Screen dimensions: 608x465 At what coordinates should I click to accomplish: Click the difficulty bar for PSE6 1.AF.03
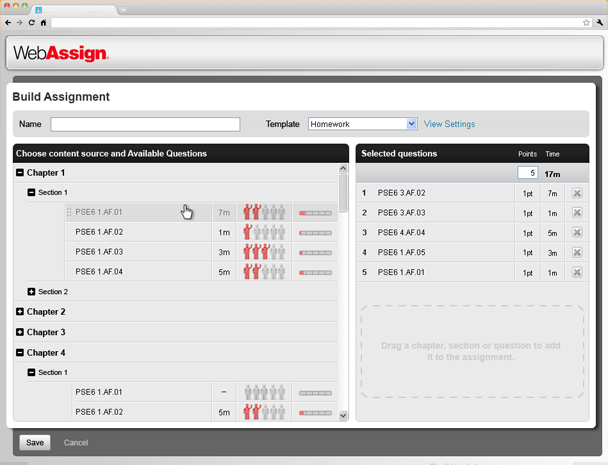click(315, 252)
